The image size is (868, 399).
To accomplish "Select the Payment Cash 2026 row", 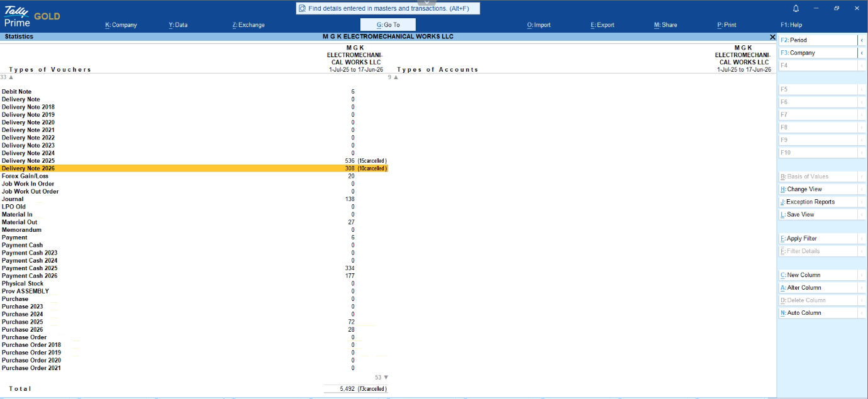I will (194, 276).
